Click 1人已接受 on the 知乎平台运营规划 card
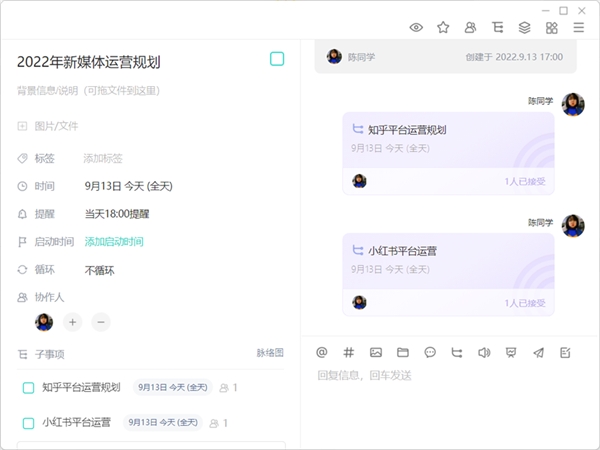This screenshot has width=600, height=450. (525, 181)
